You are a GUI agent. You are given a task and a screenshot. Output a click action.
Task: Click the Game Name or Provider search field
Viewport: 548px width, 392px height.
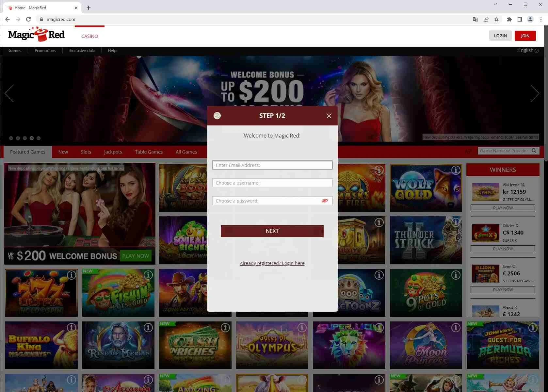(504, 151)
